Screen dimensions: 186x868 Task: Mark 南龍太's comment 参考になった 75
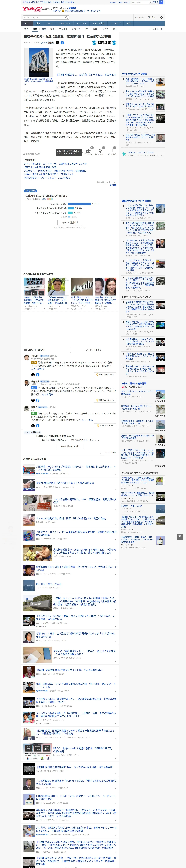(x=105, y=426)
